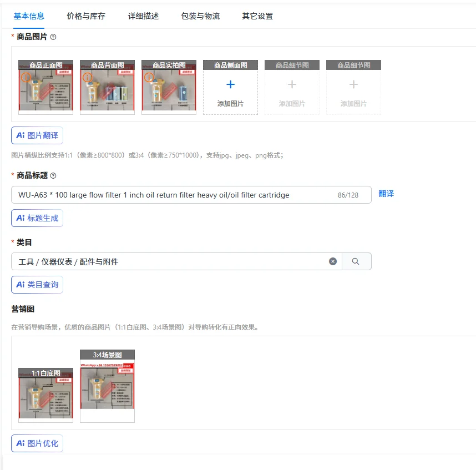
Task: Click the plus to add a 商品侧面图
Action: click(230, 83)
